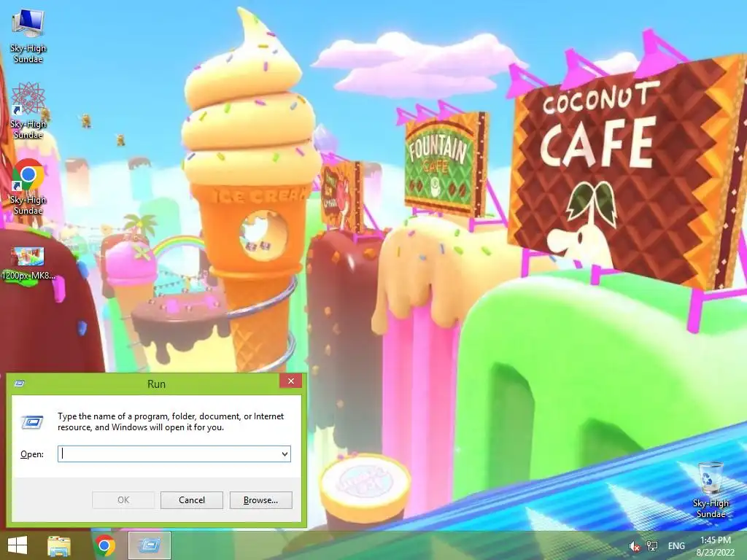This screenshot has height=560, width=747.
Task: Open the computer-shaped Sky-High Sundae desktop icon
Action: (x=28, y=36)
